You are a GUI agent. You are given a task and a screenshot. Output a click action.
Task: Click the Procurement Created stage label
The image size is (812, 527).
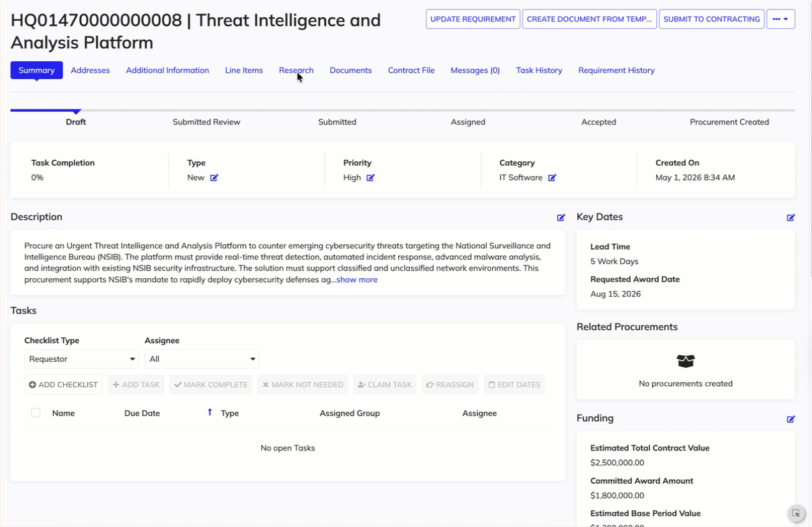click(730, 122)
